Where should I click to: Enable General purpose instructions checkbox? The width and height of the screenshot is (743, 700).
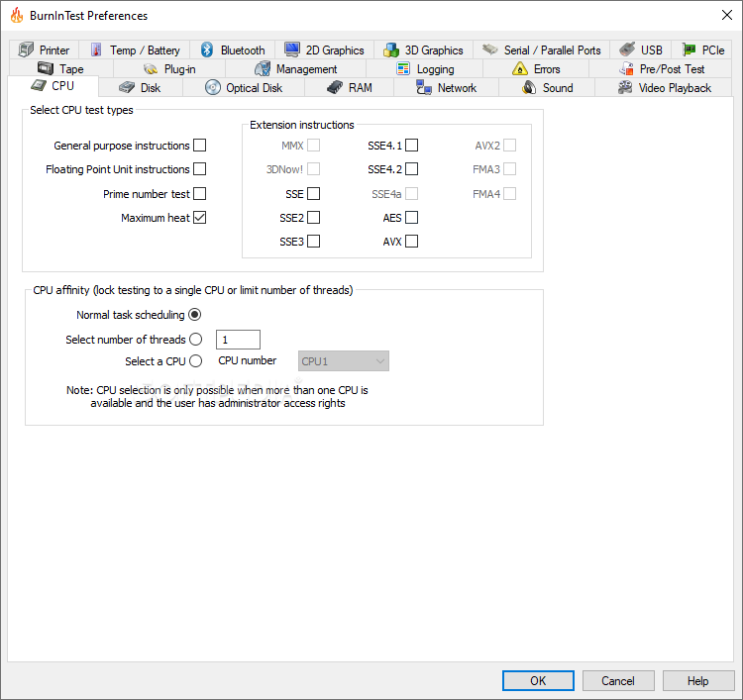pyautogui.click(x=200, y=145)
